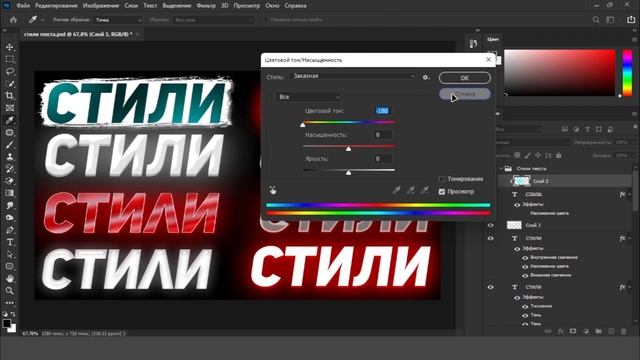Open the Редактирование menu
The width and height of the screenshot is (640, 360).
(56, 6)
